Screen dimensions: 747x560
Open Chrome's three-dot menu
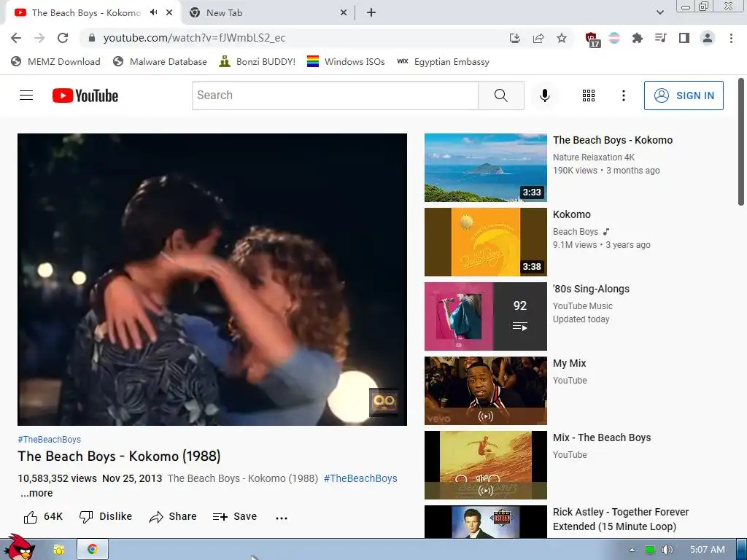click(x=731, y=38)
